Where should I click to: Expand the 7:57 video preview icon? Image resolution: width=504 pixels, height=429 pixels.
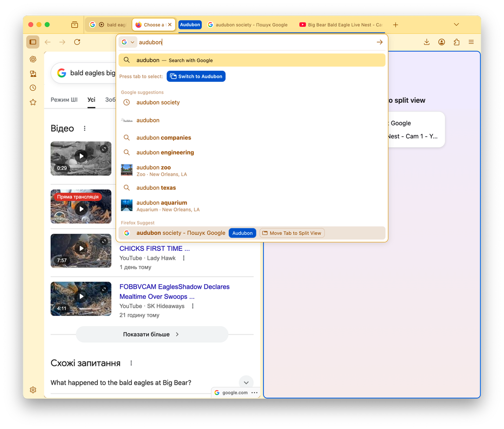coord(104,241)
